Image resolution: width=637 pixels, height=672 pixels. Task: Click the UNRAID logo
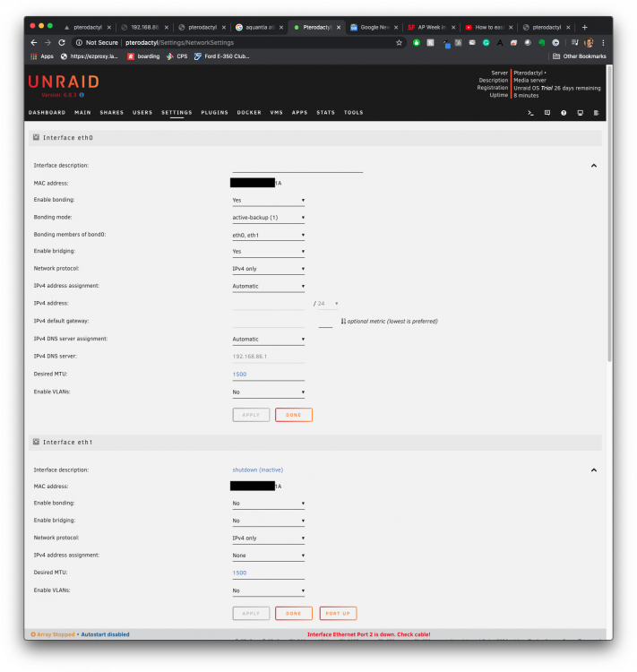[64, 82]
